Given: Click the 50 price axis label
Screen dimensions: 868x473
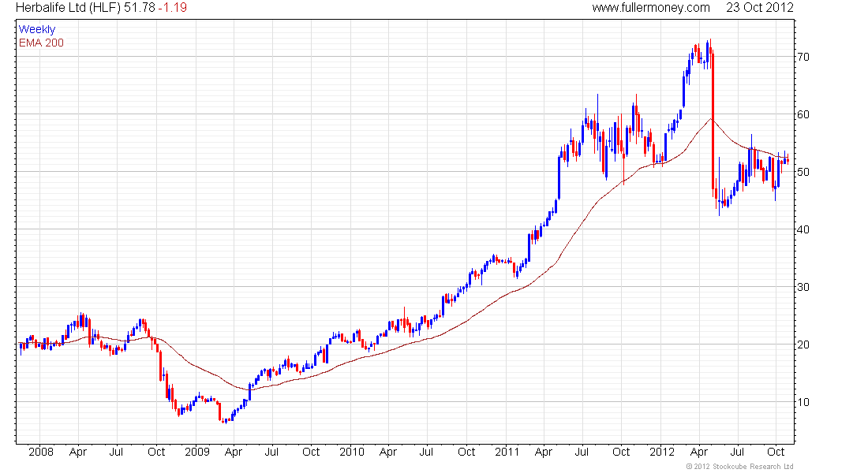Looking at the screenshot, I should [803, 172].
